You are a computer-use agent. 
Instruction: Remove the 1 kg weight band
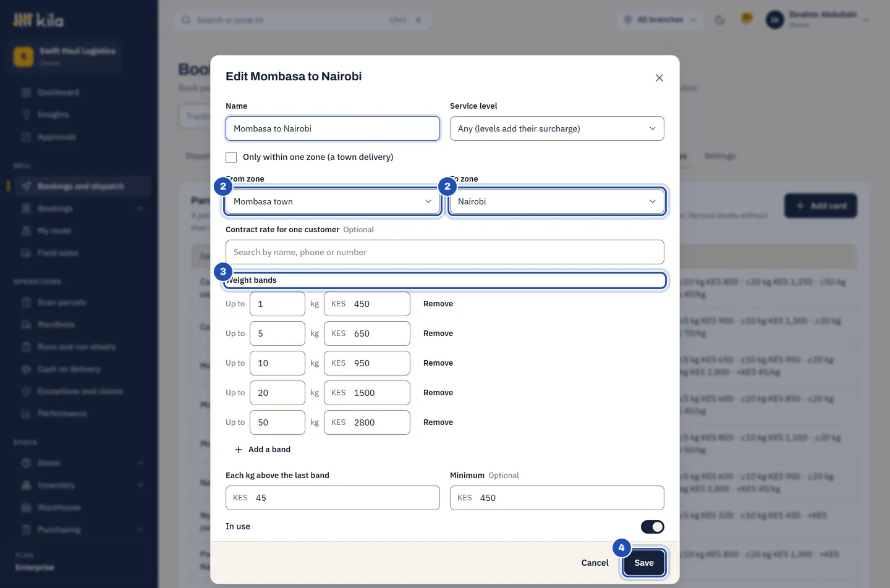(438, 304)
